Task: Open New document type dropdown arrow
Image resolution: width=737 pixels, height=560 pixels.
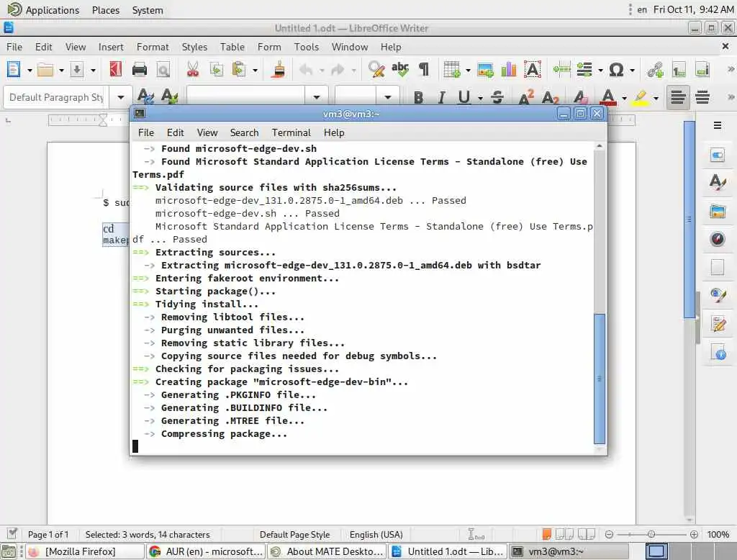Action: point(30,70)
